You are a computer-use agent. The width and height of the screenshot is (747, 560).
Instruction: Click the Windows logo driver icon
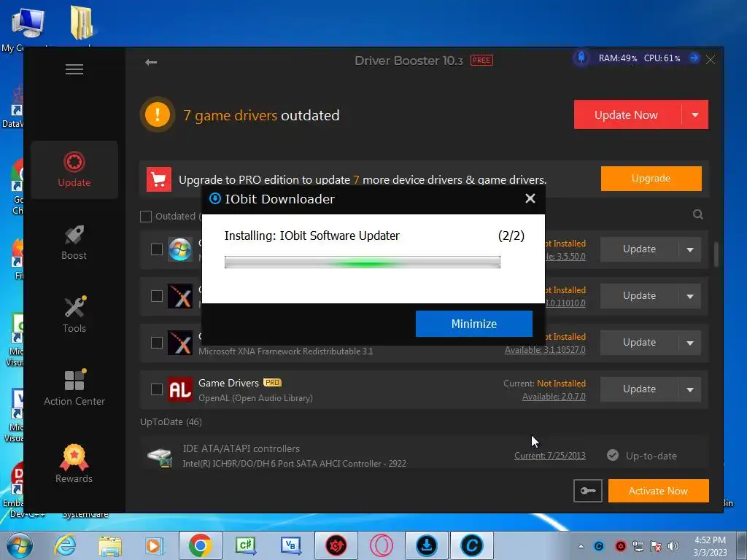tap(180, 249)
